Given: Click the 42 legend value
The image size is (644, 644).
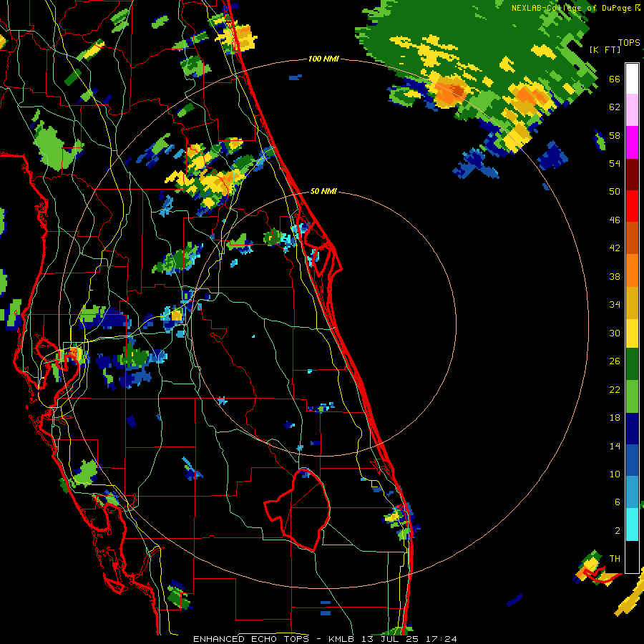Looking at the screenshot, I should [615, 248].
